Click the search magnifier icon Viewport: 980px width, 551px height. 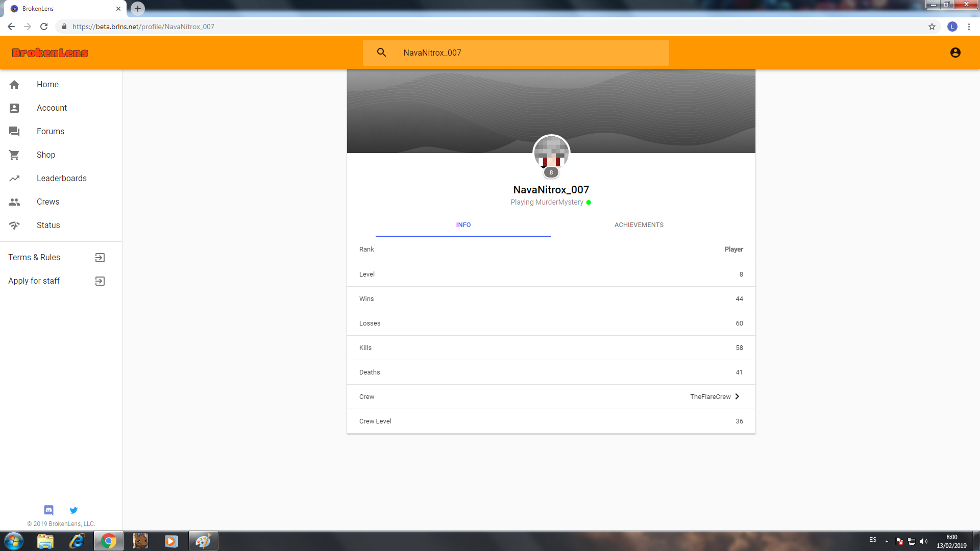pyautogui.click(x=381, y=53)
